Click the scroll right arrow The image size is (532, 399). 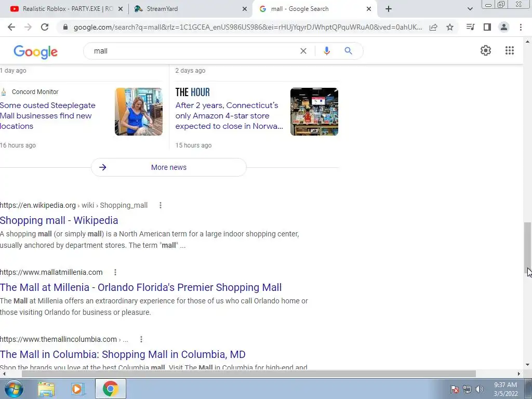coord(519,374)
